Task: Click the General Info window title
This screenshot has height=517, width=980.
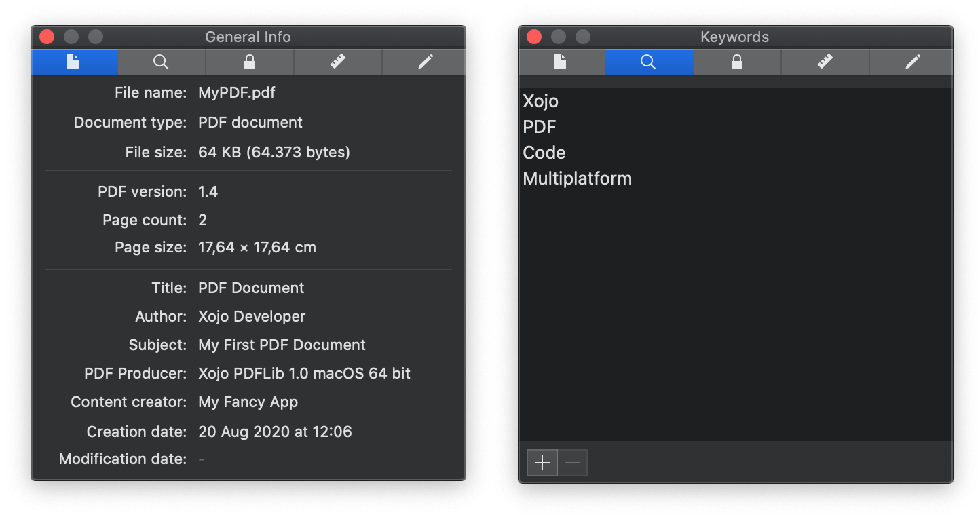Action: click(x=248, y=37)
